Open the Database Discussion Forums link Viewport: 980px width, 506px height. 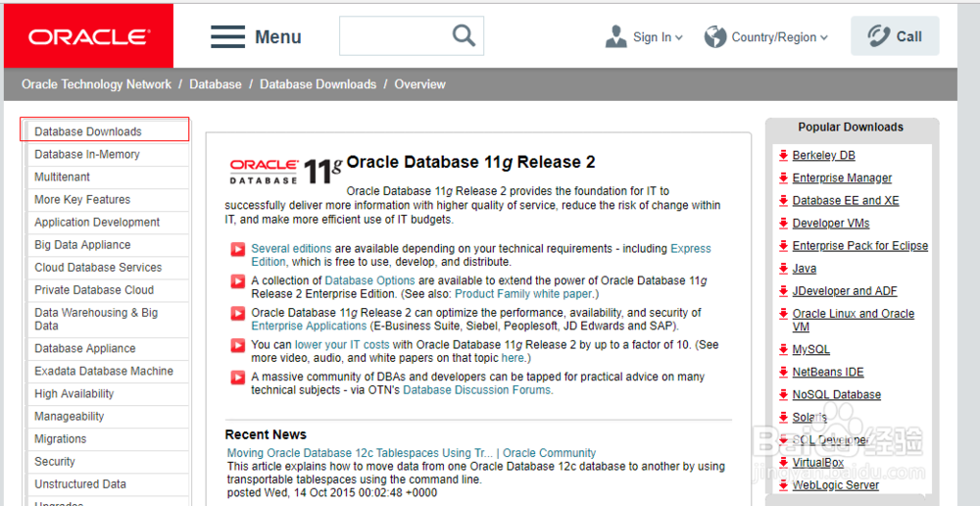pyautogui.click(x=478, y=389)
